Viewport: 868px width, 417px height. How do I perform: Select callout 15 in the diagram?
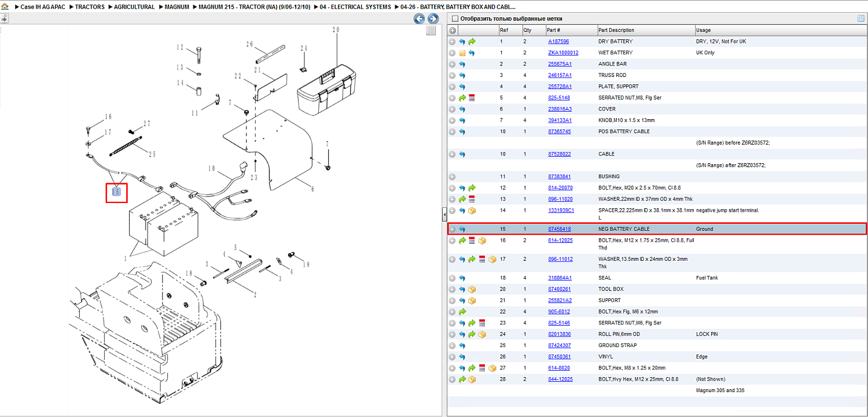point(116,192)
